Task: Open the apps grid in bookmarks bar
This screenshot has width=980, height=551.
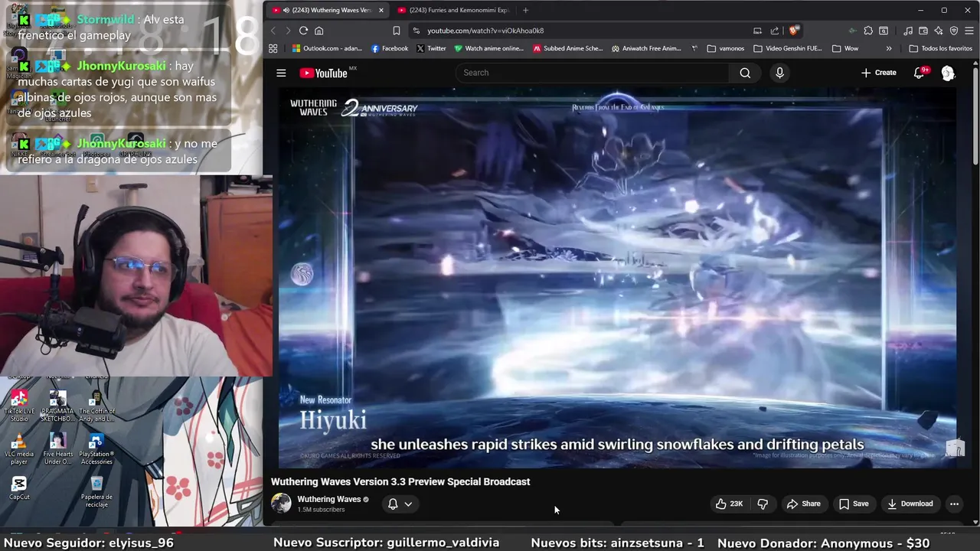Action: (273, 48)
